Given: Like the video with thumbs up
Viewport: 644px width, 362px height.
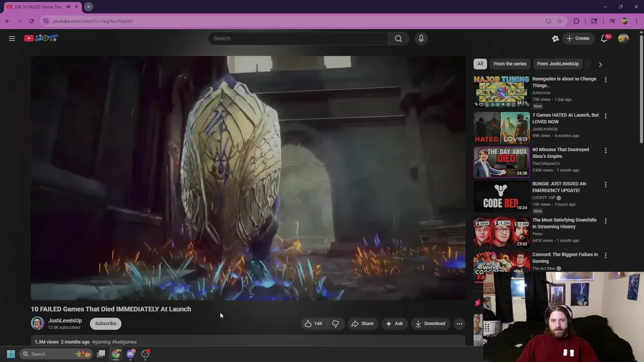Looking at the screenshot, I should tap(313, 324).
